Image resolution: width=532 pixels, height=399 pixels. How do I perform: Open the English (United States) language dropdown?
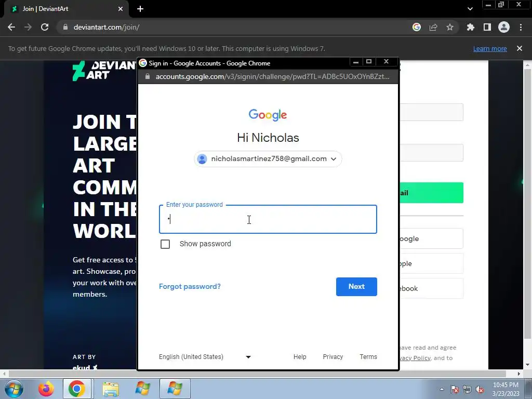point(205,356)
